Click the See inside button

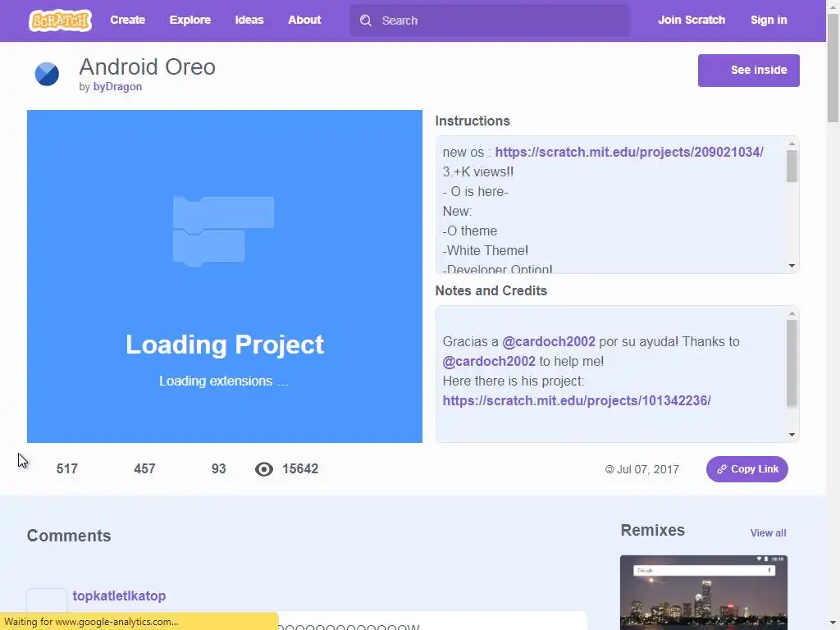coord(748,71)
